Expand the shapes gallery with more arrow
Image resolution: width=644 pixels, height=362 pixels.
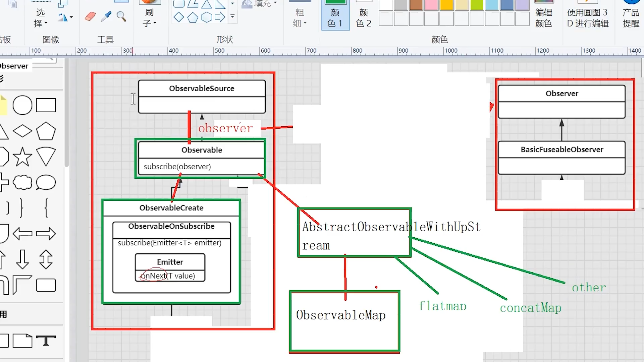click(232, 16)
